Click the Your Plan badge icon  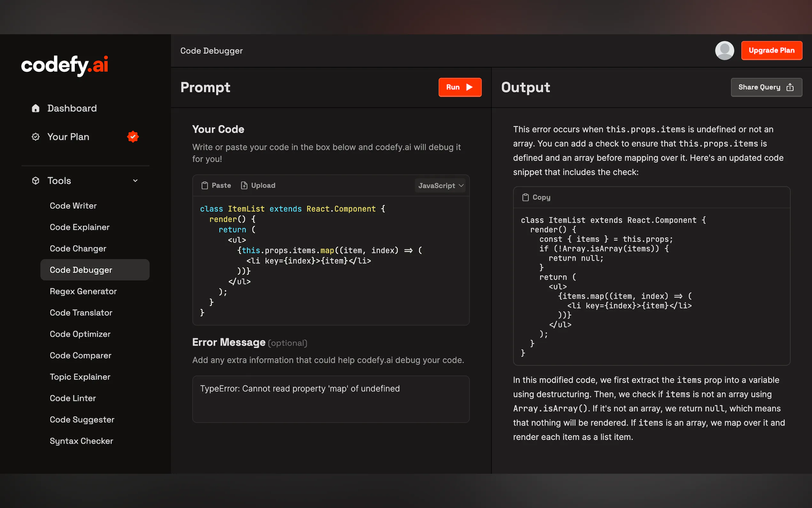click(35, 137)
